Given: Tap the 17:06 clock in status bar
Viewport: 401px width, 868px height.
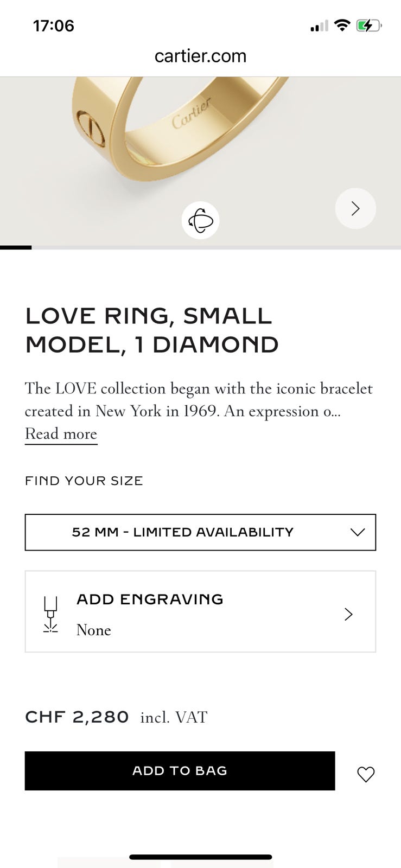Looking at the screenshot, I should coord(53,25).
